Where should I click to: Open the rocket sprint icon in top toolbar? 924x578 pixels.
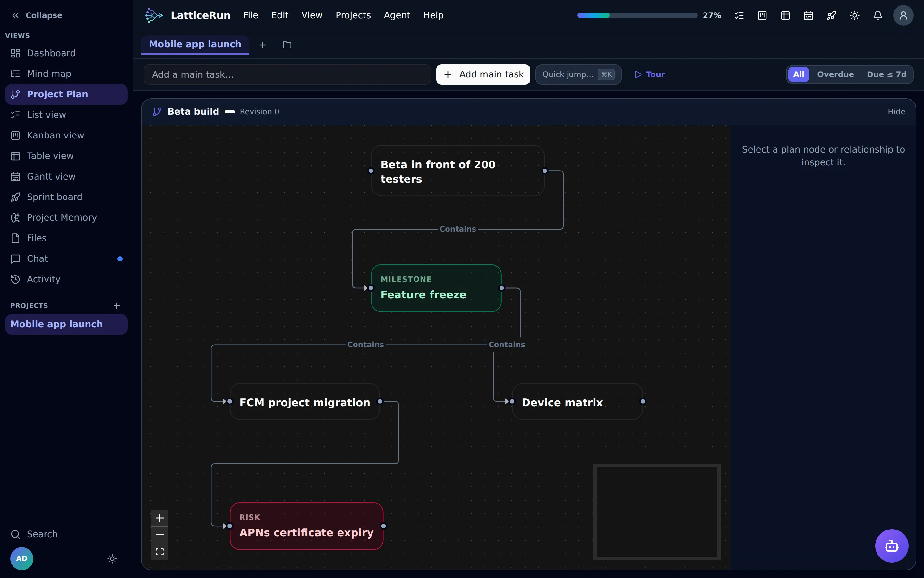[832, 15]
